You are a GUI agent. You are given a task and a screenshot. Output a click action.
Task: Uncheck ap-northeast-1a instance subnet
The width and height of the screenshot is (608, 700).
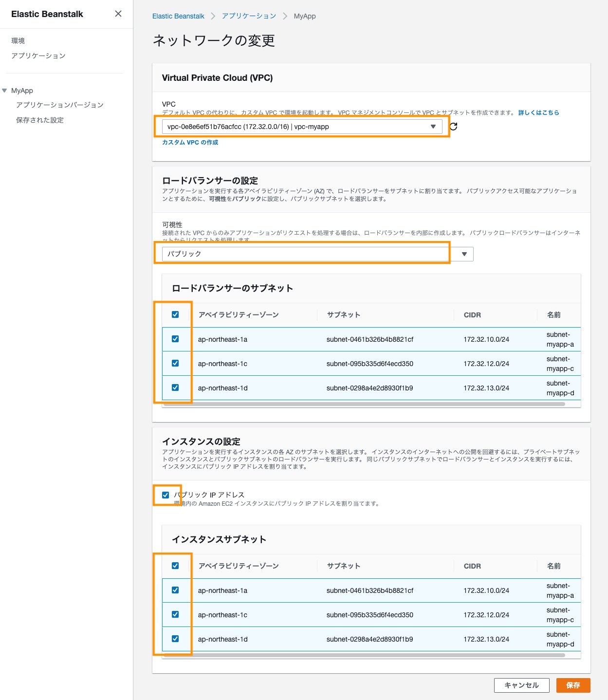[175, 590]
